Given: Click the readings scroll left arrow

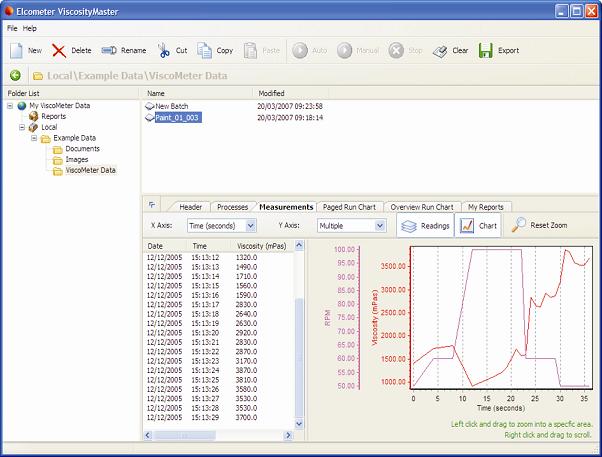Looking at the screenshot, I should pyautogui.click(x=148, y=435).
